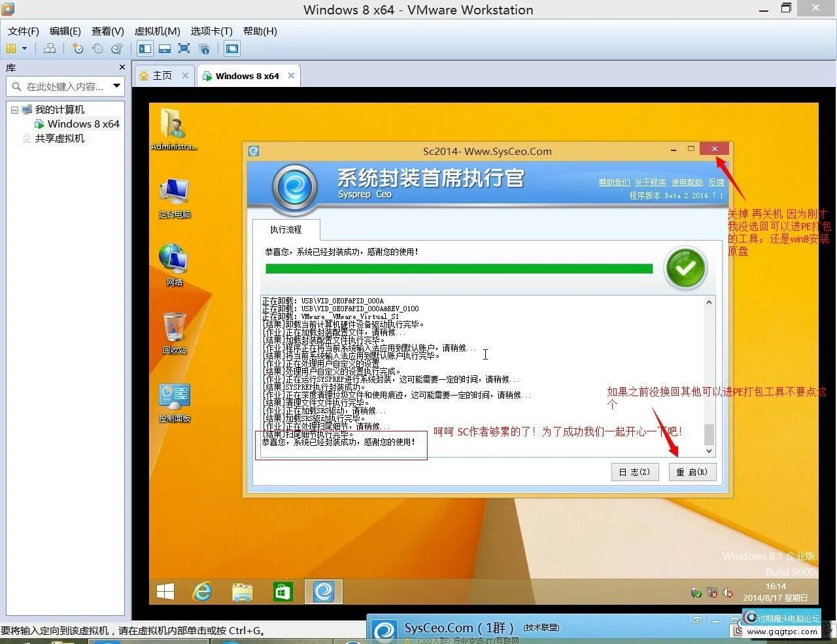The width and height of the screenshot is (837, 644).
Task: Open the 虚拟机(M) menu
Action: click(x=157, y=31)
